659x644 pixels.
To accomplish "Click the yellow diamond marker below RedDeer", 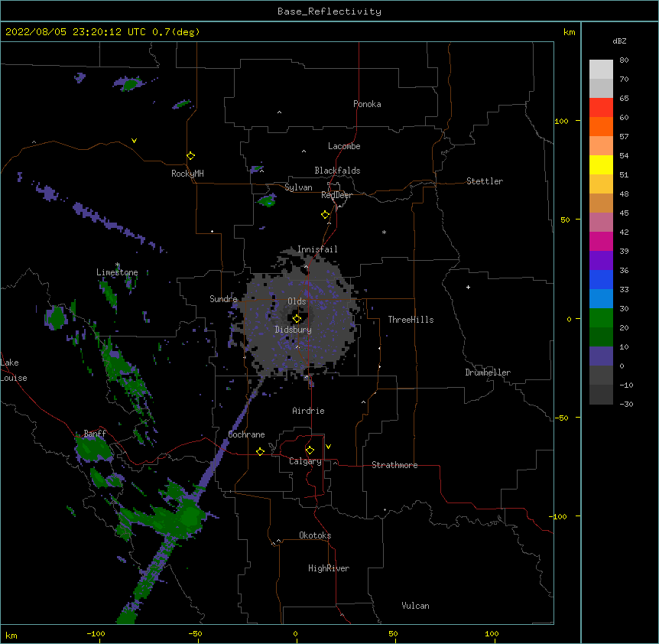I will pos(326,215).
